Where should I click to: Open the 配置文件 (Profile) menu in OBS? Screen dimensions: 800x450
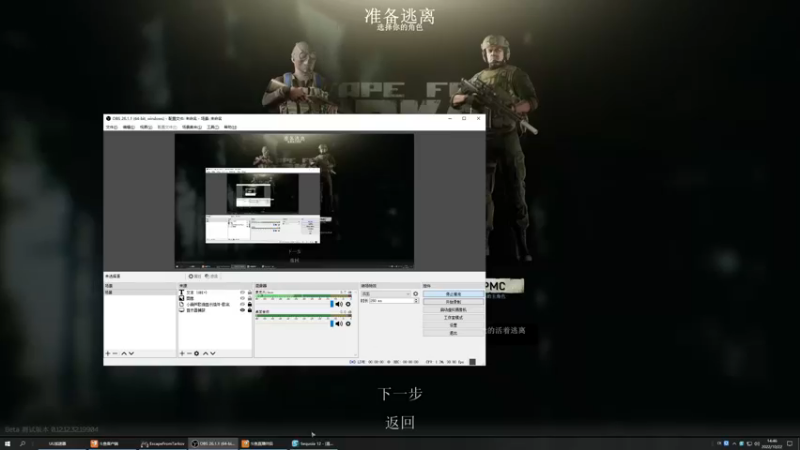tap(167, 127)
